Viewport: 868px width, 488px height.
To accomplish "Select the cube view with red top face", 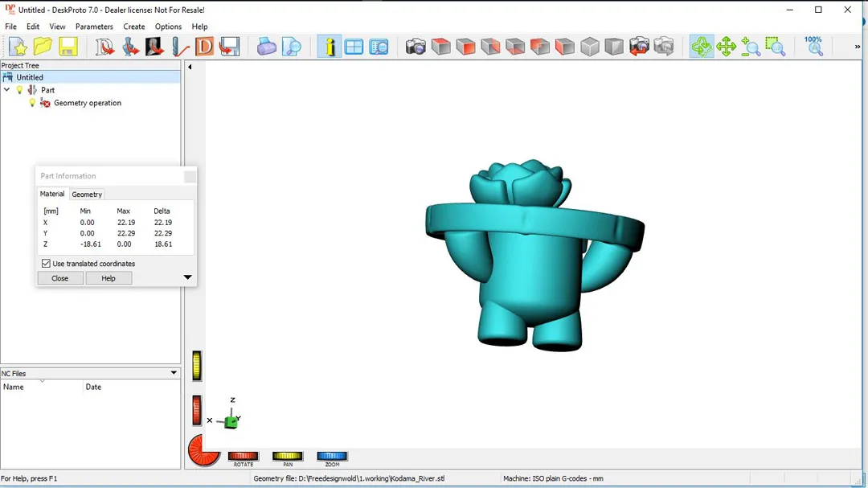I will click(440, 47).
